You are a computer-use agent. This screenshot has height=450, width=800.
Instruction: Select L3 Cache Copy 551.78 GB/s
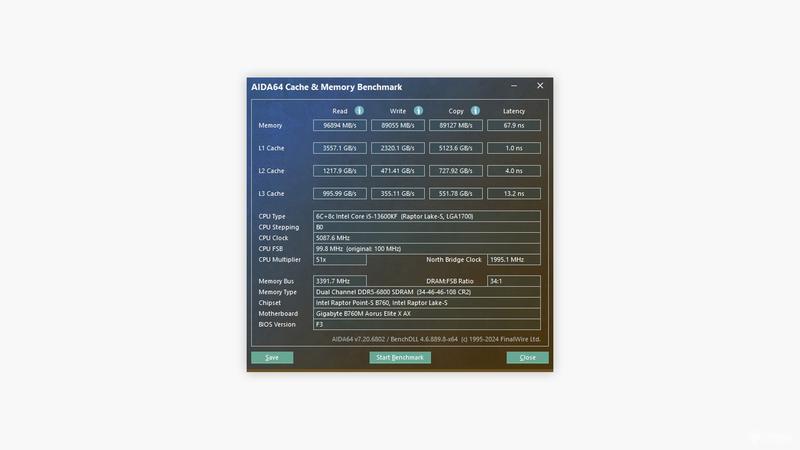pos(456,194)
